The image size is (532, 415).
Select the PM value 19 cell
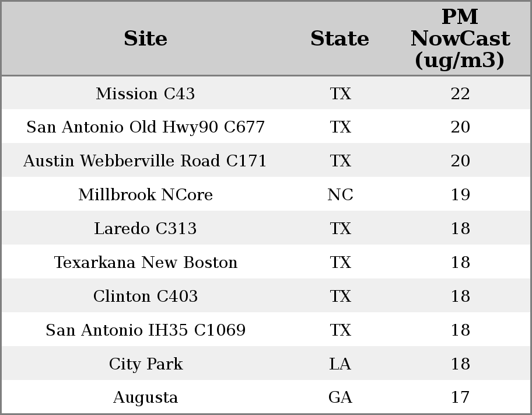[460, 195]
